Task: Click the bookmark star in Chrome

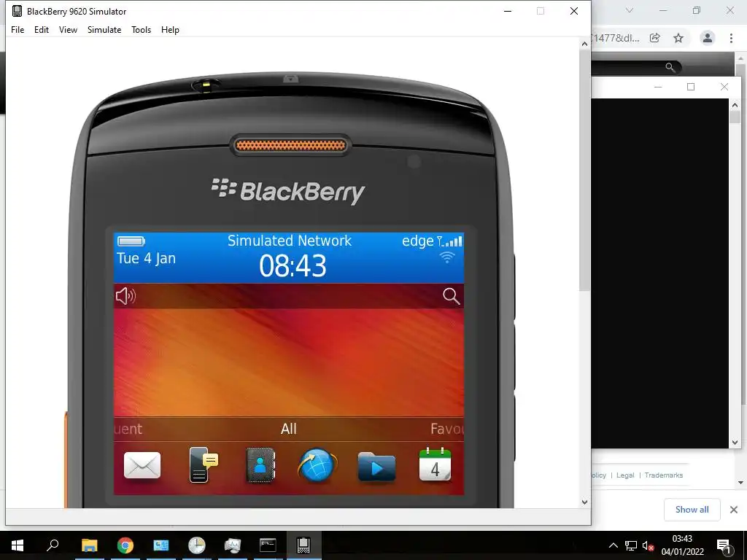Action: (x=678, y=38)
